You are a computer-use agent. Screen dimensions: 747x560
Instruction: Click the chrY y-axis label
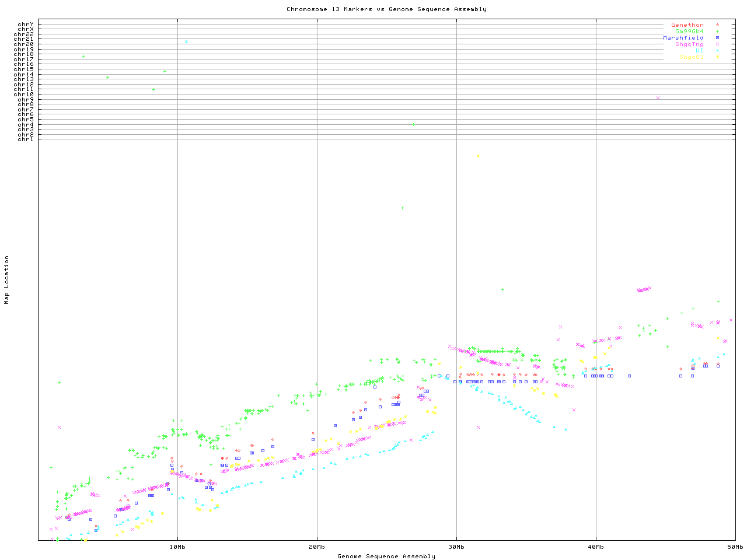coord(25,24)
